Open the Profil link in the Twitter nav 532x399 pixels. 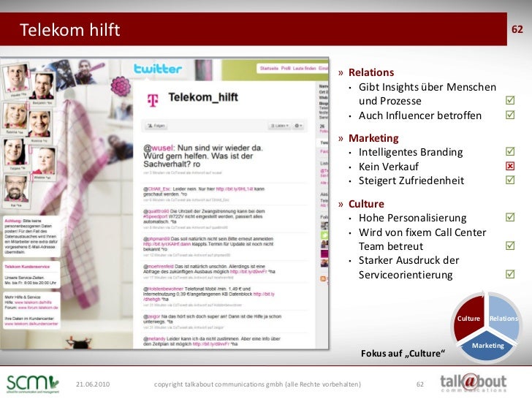coord(286,68)
